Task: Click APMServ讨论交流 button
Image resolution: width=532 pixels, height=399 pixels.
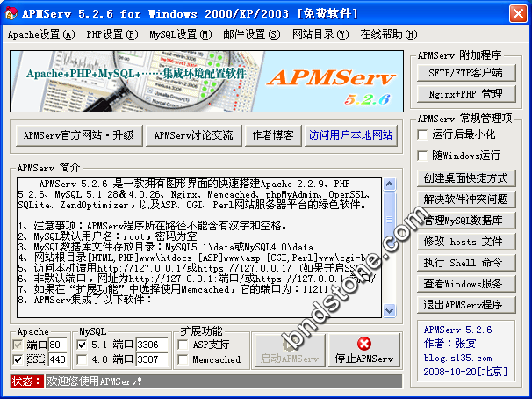Action: 194,135
